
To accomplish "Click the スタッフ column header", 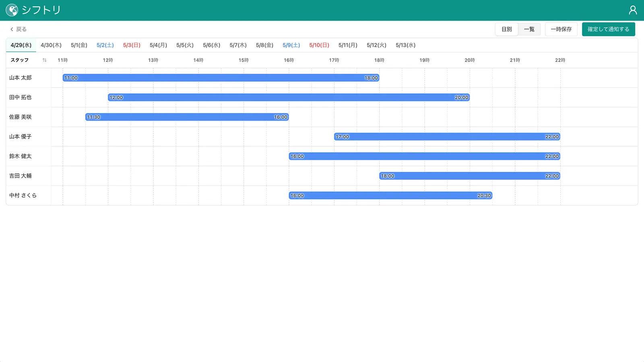I will tap(20, 60).
